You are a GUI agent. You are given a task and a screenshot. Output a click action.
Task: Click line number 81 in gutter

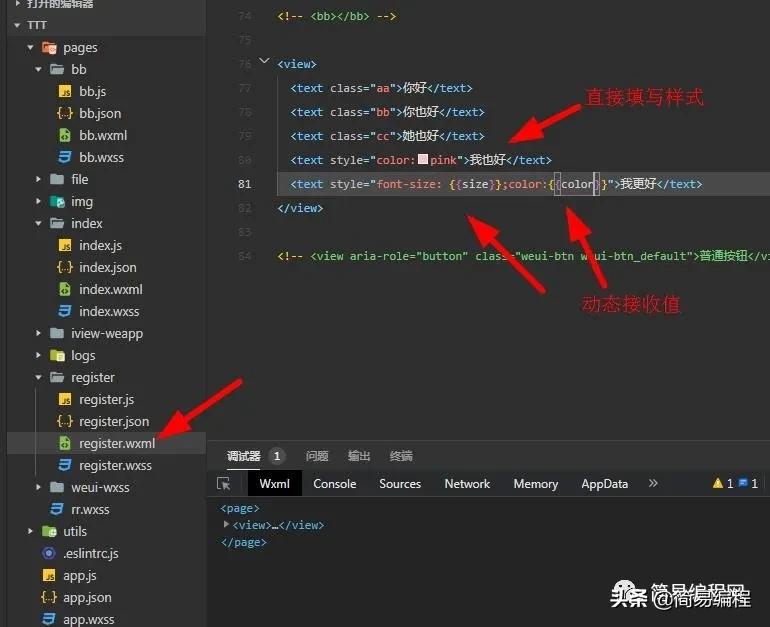(x=245, y=184)
